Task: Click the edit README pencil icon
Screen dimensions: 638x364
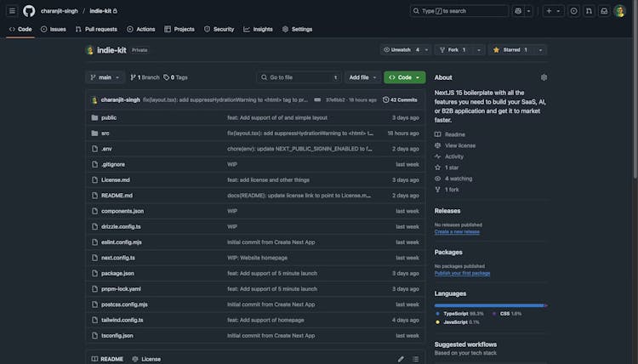Action: pyautogui.click(x=402, y=359)
